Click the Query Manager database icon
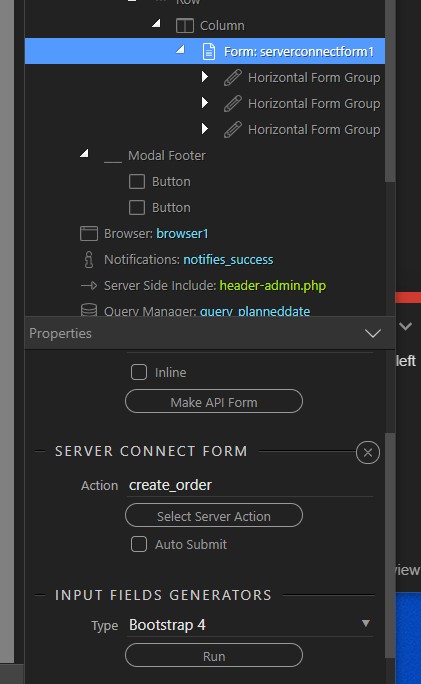The height and width of the screenshot is (684, 421). tap(89, 310)
